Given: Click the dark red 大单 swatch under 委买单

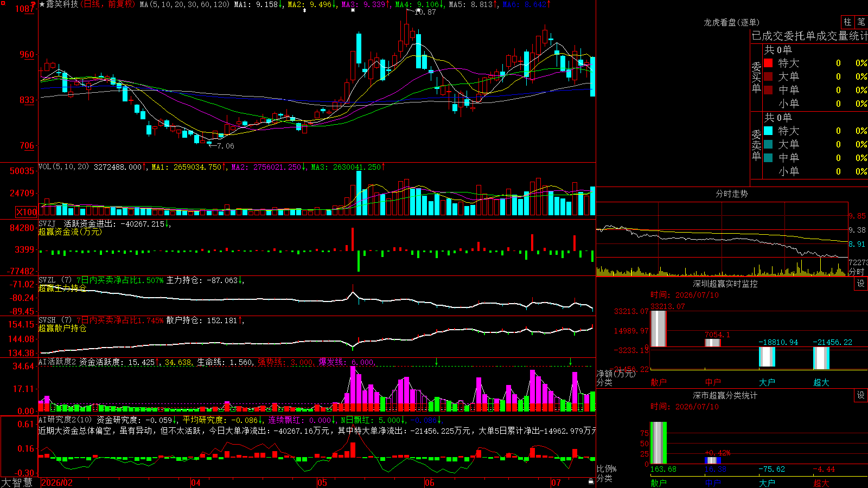Looking at the screenshot, I should (768, 76).
